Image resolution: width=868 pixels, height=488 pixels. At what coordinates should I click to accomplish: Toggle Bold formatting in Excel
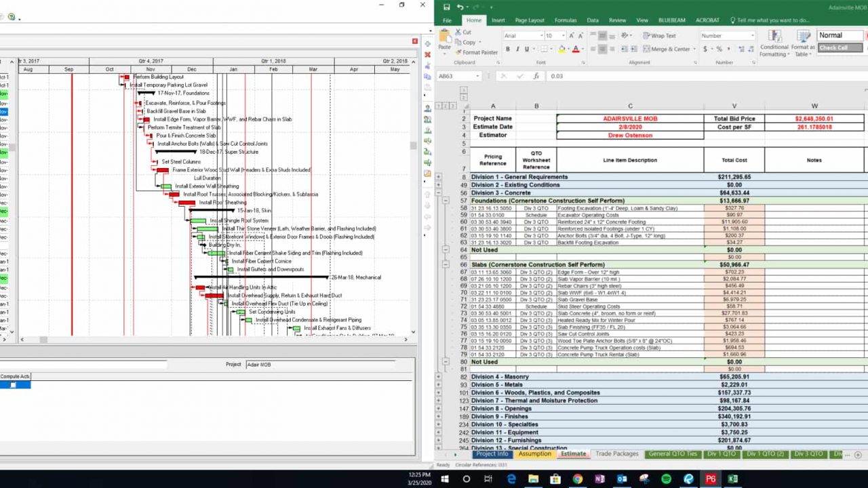tap(507, 49)
